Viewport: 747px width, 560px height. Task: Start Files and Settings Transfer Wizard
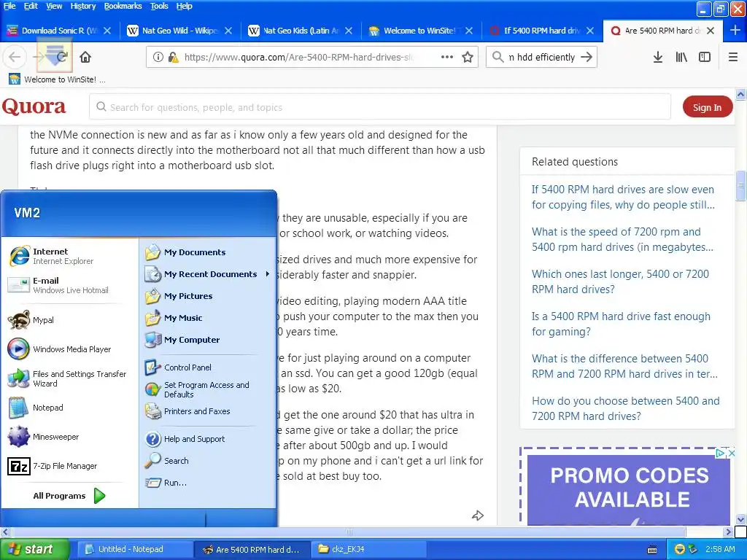(66, 378)
